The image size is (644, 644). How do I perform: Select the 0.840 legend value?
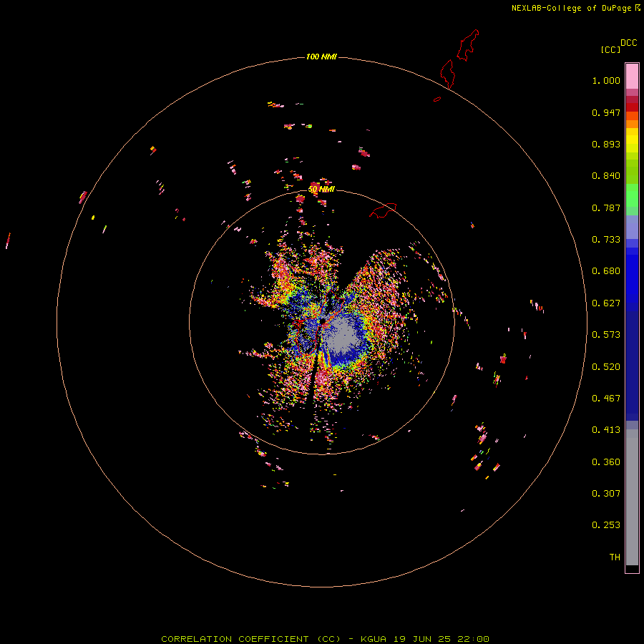(606, 176)
